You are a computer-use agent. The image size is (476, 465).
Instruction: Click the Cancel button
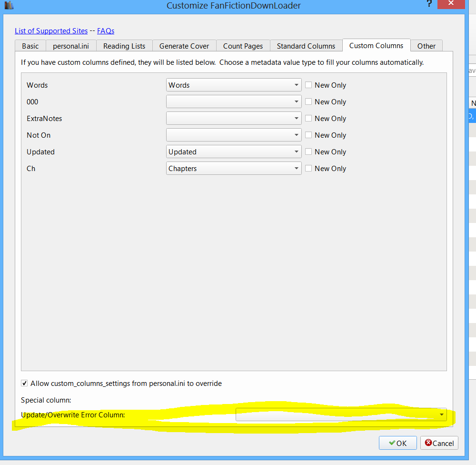tap(439, 443)
